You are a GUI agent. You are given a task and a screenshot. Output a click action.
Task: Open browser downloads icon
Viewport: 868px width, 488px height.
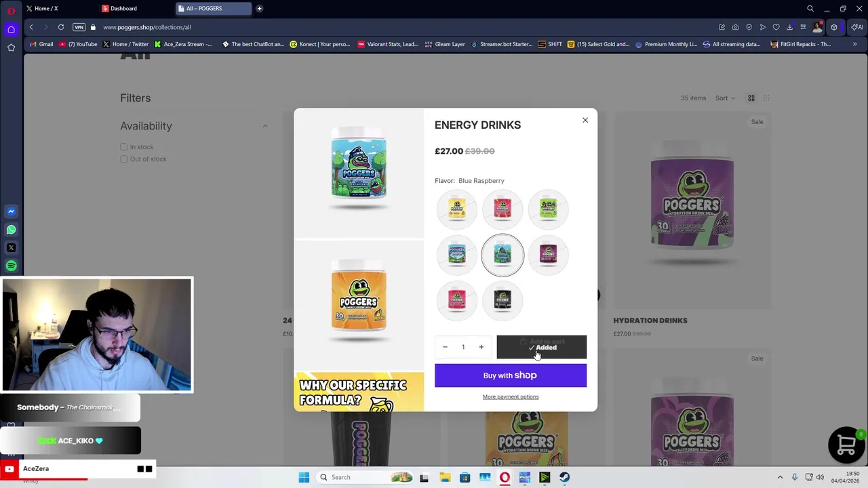790,27
